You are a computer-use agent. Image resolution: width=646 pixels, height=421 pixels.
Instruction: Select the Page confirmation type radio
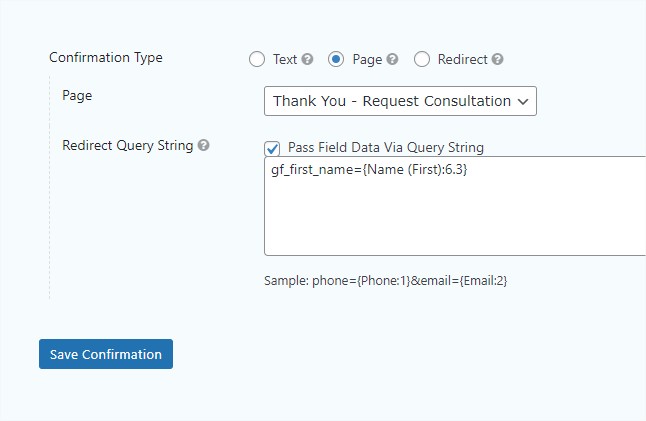click(x=337, y=59)
